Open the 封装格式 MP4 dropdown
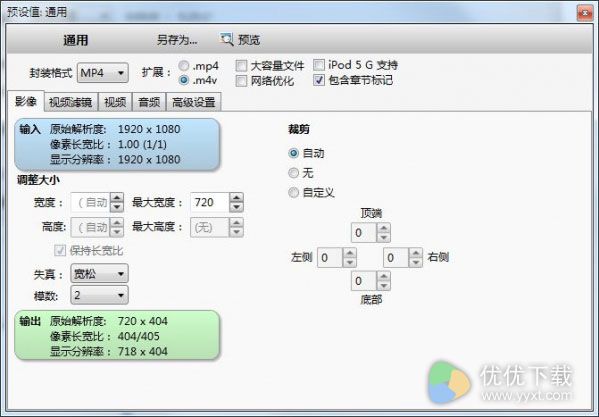This screenshot has height=417, width=599. pyautogui.click(x=103, y=73)
